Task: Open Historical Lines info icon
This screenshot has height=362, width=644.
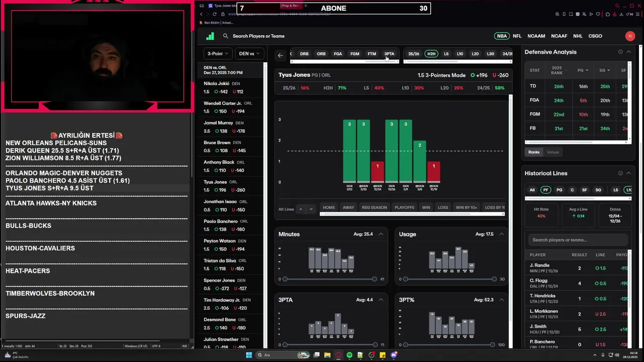Action: (x=620, y=173)
